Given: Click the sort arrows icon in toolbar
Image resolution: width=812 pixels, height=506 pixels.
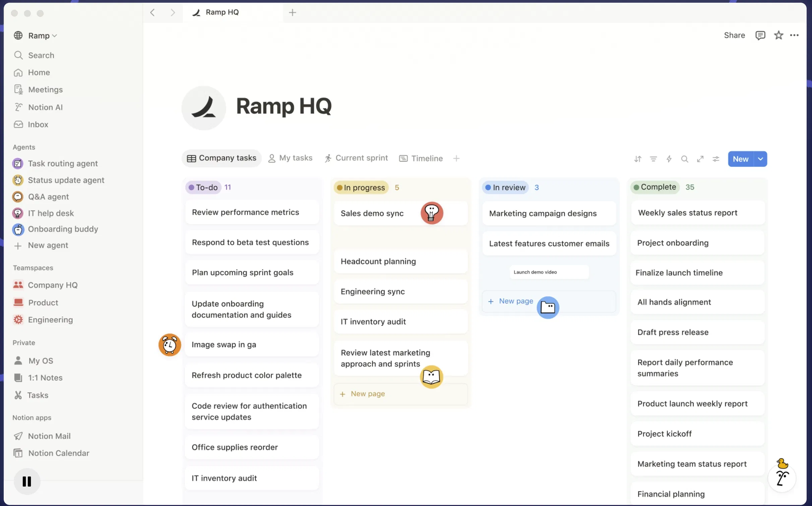Looking at the screenshot, I should pyautogui.click(x=638, y=159).
